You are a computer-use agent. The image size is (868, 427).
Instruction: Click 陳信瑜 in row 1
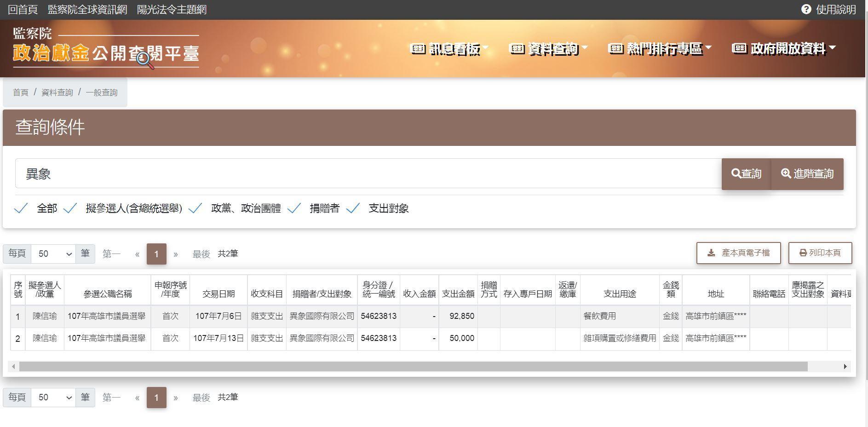click(x=45, y=316)
